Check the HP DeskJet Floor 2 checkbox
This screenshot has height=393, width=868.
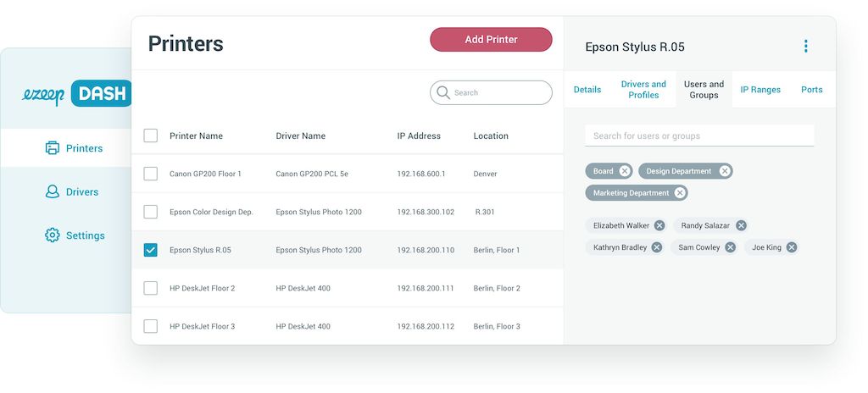(151, 288)
